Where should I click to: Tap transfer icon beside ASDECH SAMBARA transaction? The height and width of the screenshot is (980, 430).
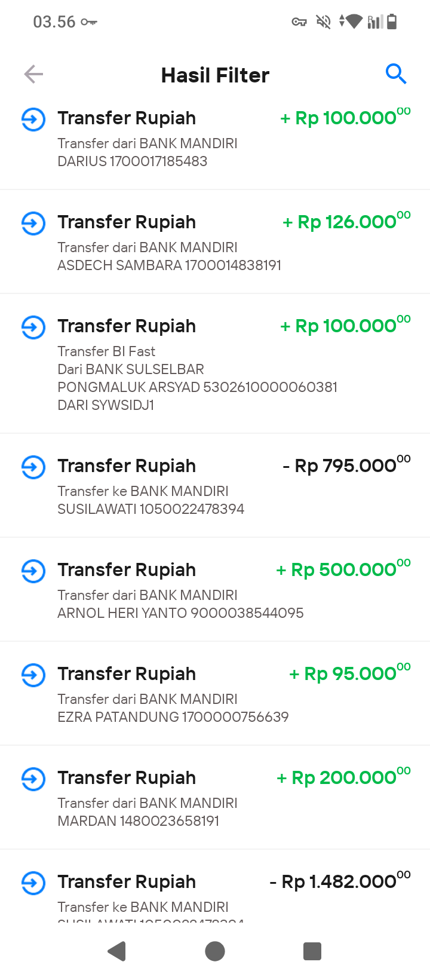(x=33, y=223)
